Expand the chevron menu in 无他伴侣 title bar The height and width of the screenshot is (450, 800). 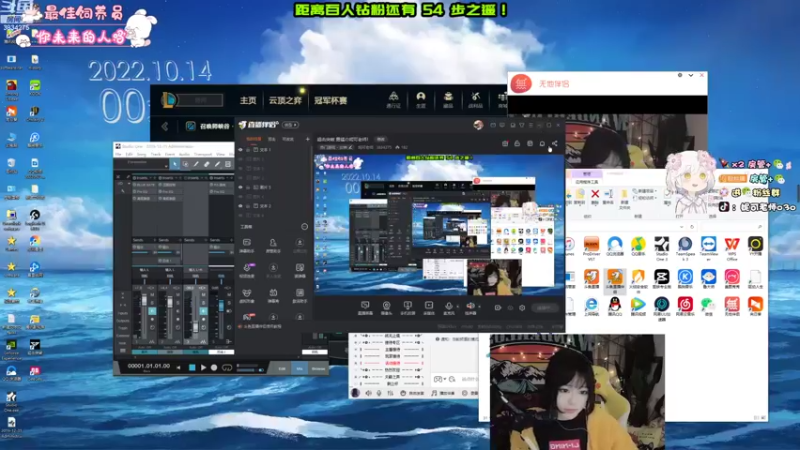coord(691,75)
